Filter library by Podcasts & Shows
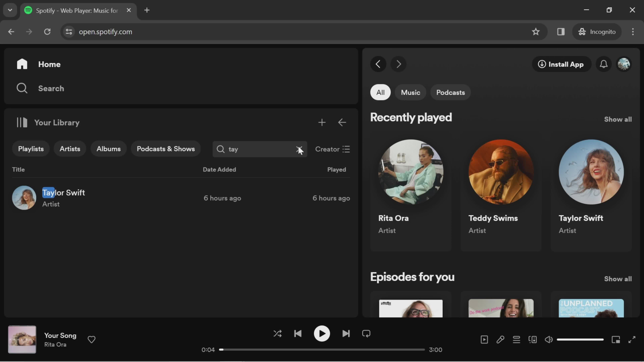644x362 pixels. 166,149
